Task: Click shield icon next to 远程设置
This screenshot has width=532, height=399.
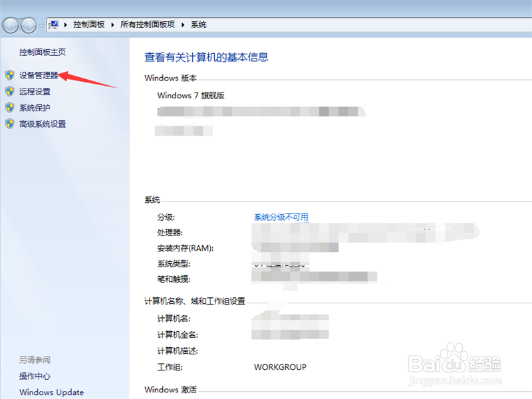Action: pyautogui.click(x=10, y=91)
